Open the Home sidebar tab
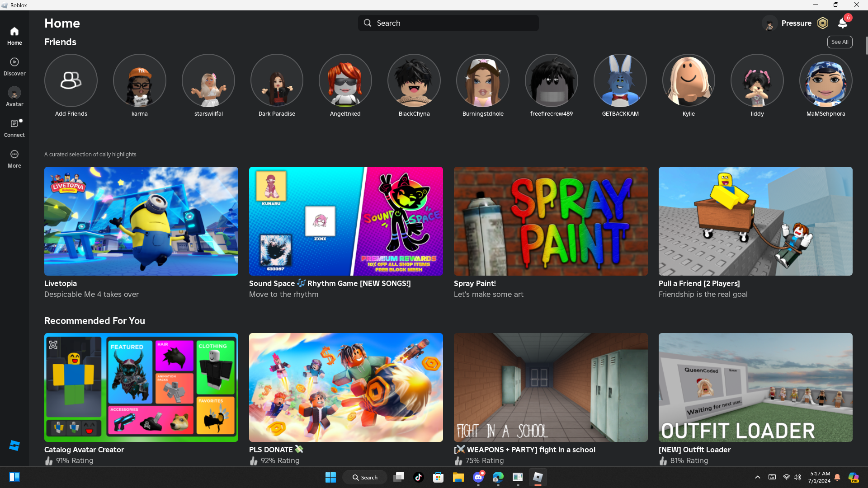 tap(14, 36)
